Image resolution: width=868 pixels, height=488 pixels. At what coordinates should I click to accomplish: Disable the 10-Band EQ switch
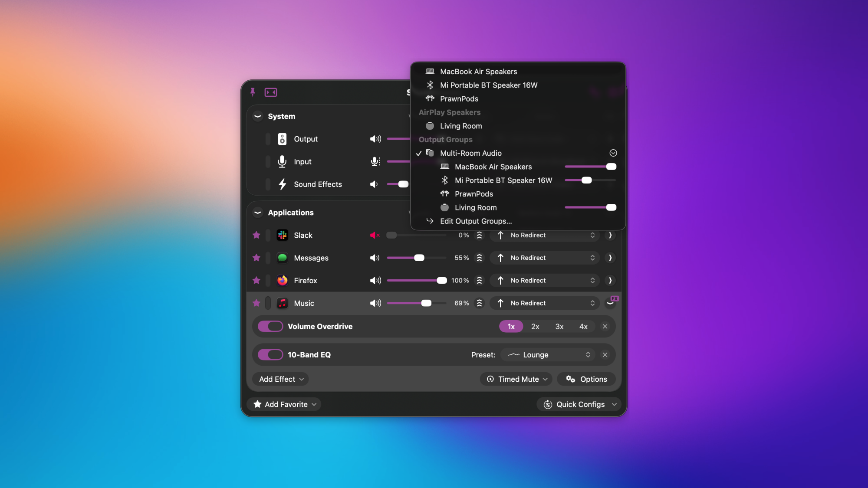(x=270, y=355)
